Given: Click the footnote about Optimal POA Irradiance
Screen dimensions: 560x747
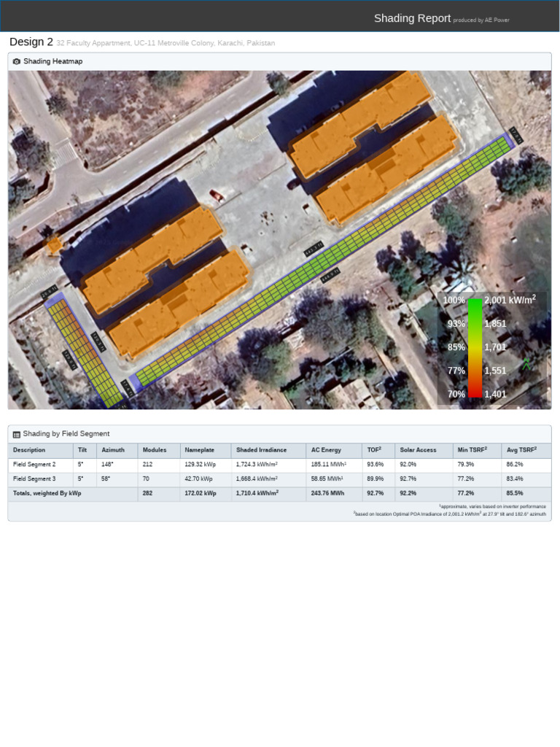Looking at the screenshot, I should click(450, 514).
